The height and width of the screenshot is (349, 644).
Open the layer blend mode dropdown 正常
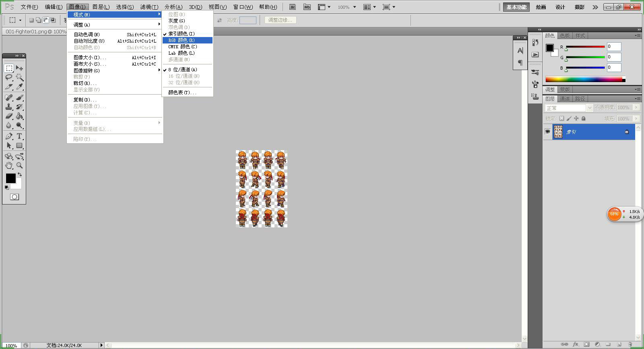(x=569, y=108)
